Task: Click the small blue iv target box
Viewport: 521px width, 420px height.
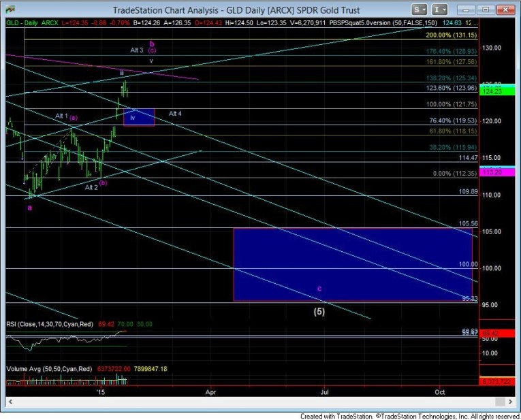Action: coord(139,117)
